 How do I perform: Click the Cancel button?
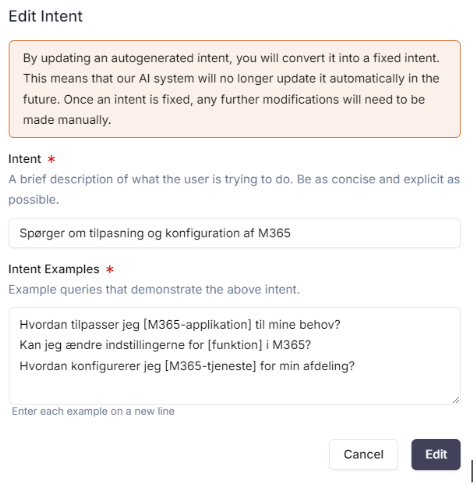[363, 454]
